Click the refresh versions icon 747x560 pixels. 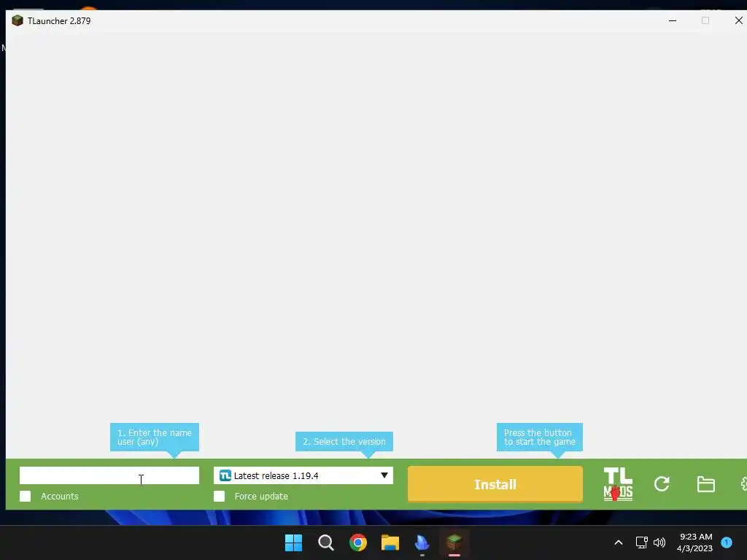pos(662,484)
